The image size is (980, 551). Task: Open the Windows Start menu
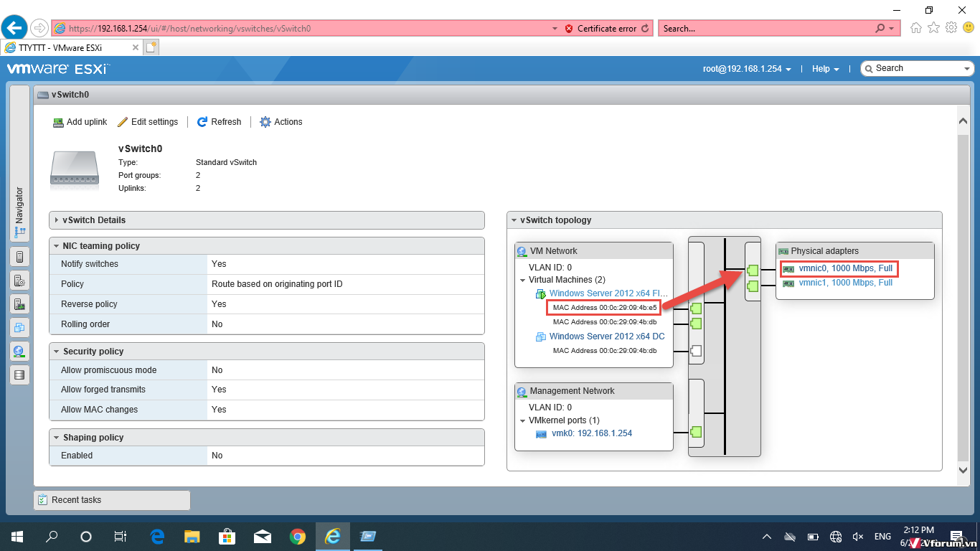click(17, 537)
